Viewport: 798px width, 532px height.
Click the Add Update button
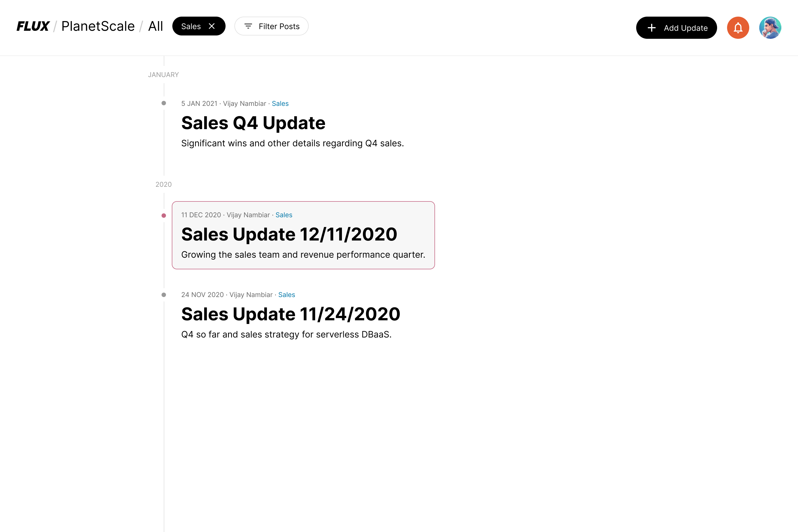[x=676, y=28]
